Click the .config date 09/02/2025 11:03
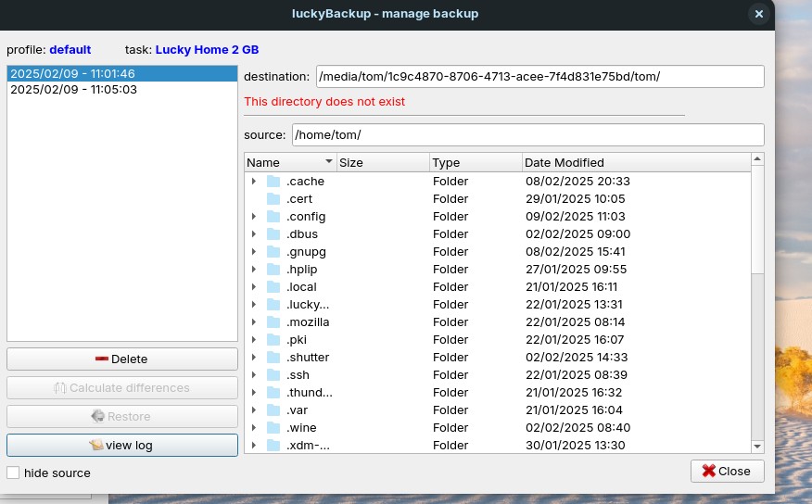The image size is (812, 504). pyautogui.click(x=576, y=216)
